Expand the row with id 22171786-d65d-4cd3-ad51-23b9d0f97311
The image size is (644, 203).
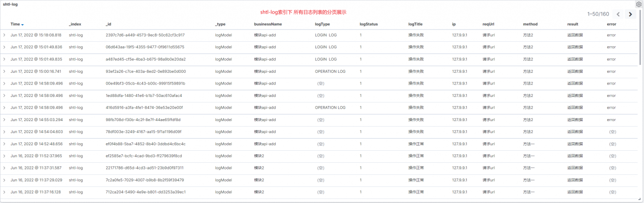(x=5, y=168)
